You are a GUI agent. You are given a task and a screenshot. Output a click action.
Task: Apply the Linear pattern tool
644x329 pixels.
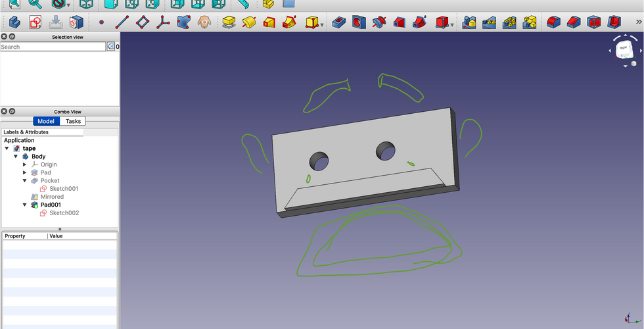tap(489, 22)
